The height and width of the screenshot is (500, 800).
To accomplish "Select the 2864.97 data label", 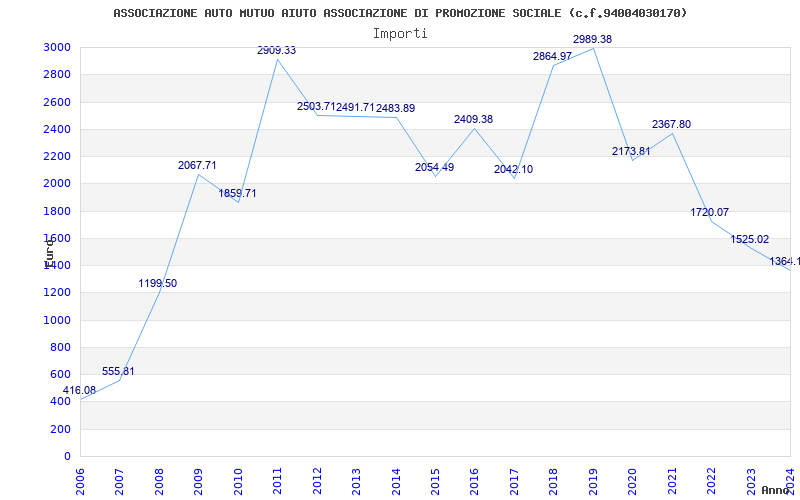I will (552, 56).
